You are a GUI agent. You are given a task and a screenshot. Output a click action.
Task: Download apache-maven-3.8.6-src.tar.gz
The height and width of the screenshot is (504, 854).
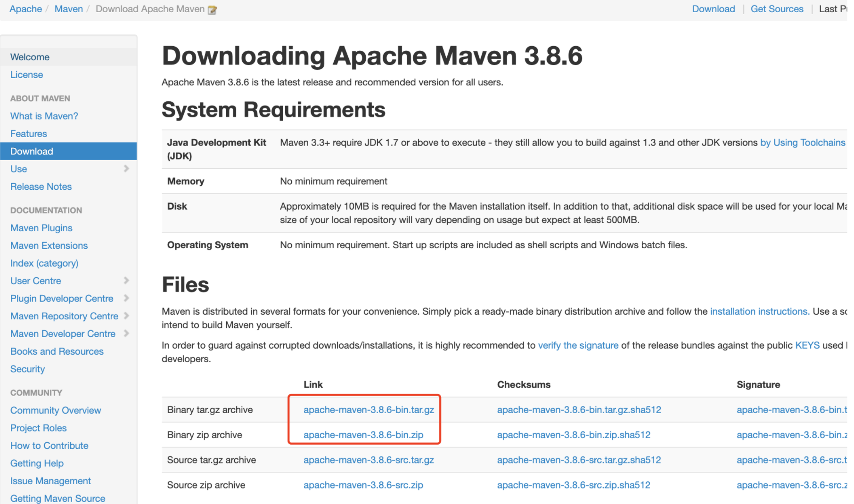pyautogui.click(x=369, y=460)
